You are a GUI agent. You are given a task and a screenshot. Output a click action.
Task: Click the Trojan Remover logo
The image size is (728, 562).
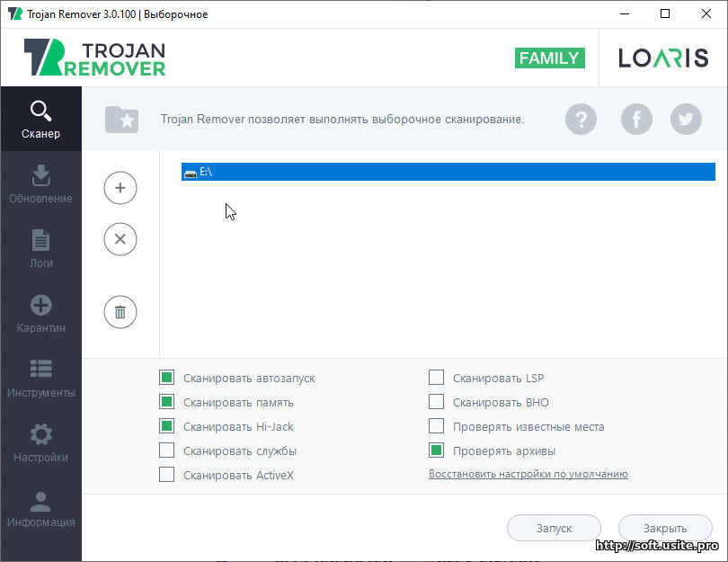[x=94, y=58]
